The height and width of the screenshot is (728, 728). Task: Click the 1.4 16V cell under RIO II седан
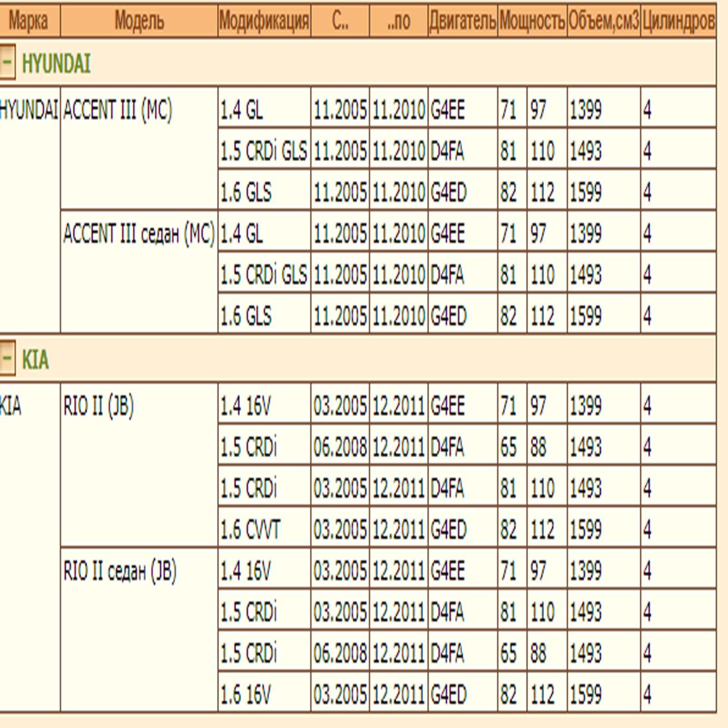(246, 571)
